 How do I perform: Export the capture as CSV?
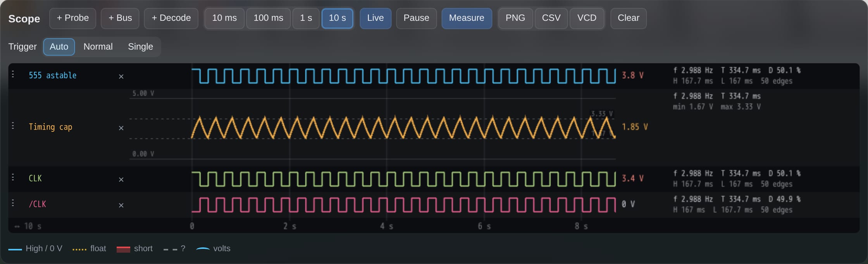click(551, 18)
